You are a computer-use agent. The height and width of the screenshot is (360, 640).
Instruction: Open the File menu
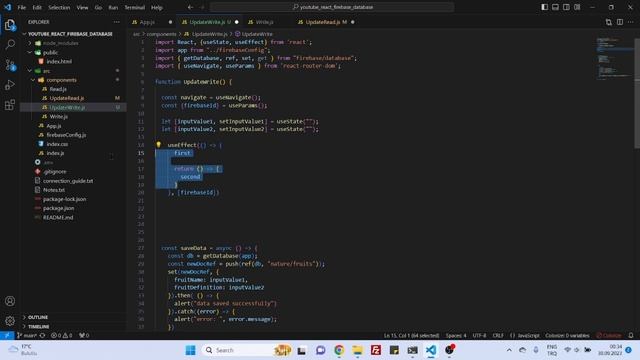click(x=22, y=7)
